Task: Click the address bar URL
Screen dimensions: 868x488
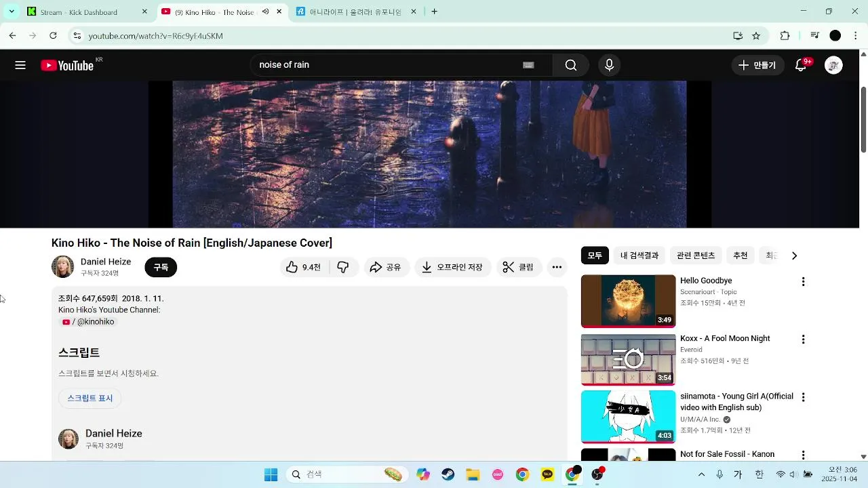Action: pos(155,36)
